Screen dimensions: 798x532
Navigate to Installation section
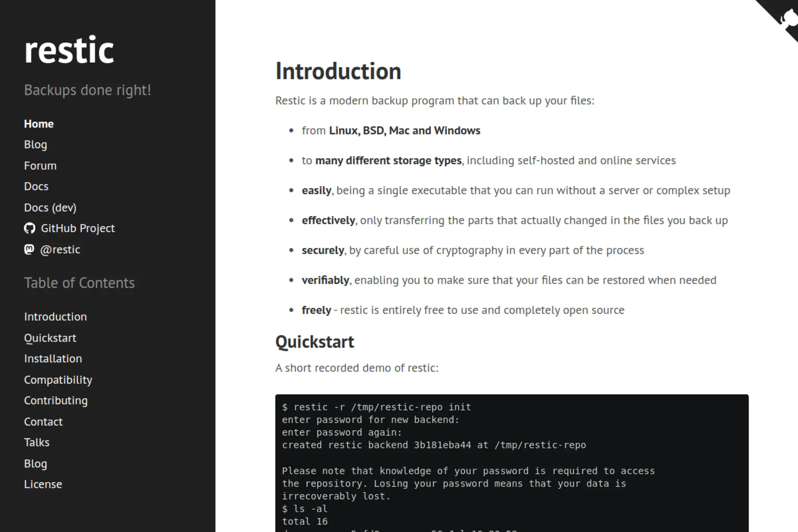[x=53, y=358]
